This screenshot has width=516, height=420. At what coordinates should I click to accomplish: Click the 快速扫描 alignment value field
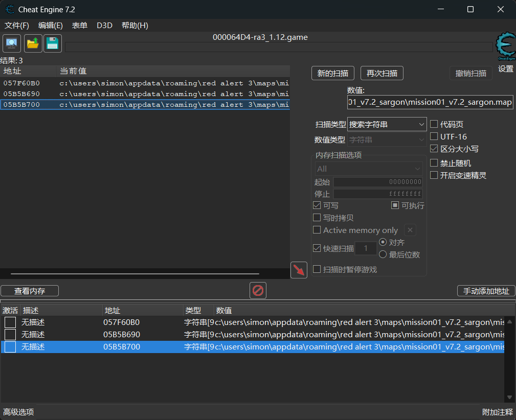pos(366,248)
